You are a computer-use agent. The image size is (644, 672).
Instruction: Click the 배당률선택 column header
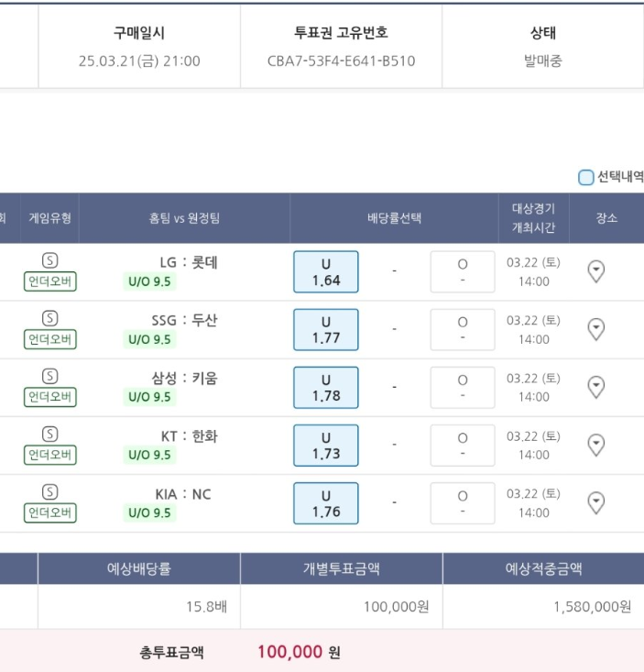click(394, 218)
